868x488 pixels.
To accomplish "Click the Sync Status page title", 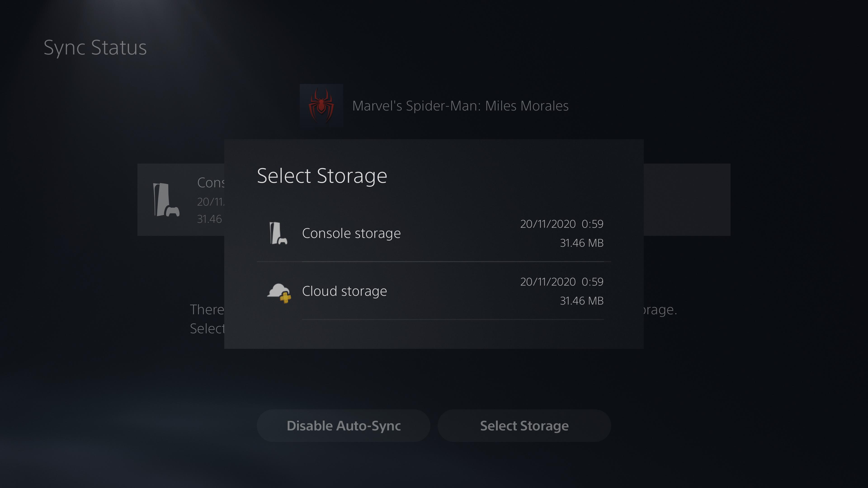I will pos(95,47).
